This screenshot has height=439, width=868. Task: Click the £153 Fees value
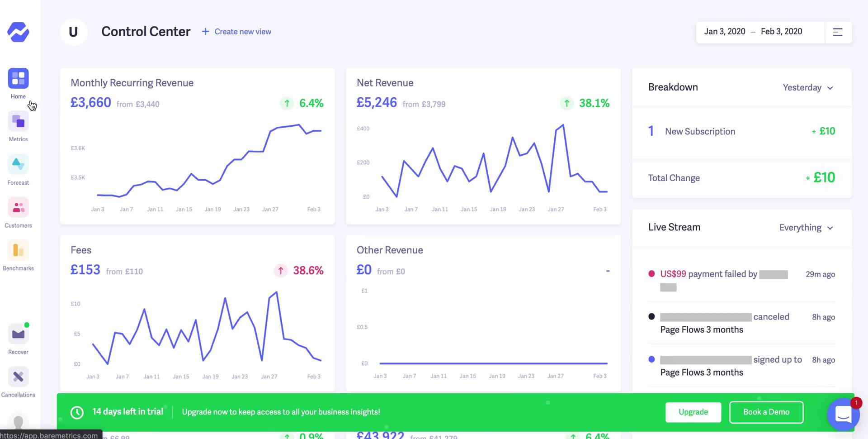point(85,270)
